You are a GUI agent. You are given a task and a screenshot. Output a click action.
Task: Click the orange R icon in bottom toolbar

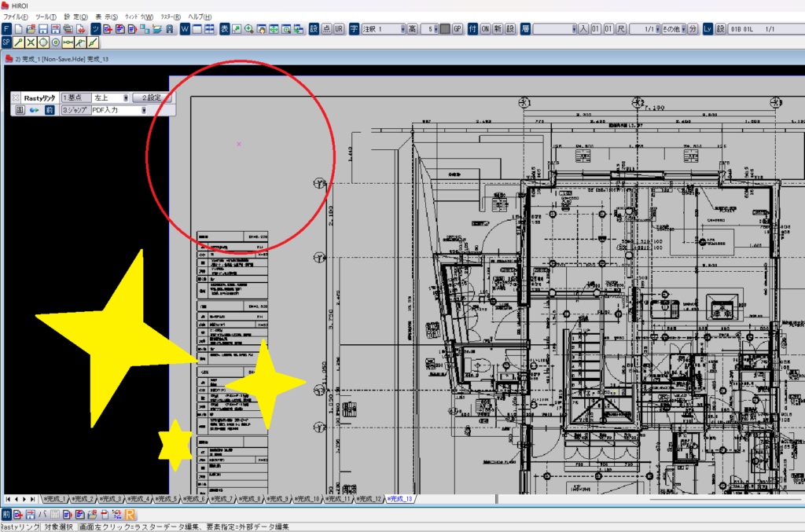pos(130,514)
